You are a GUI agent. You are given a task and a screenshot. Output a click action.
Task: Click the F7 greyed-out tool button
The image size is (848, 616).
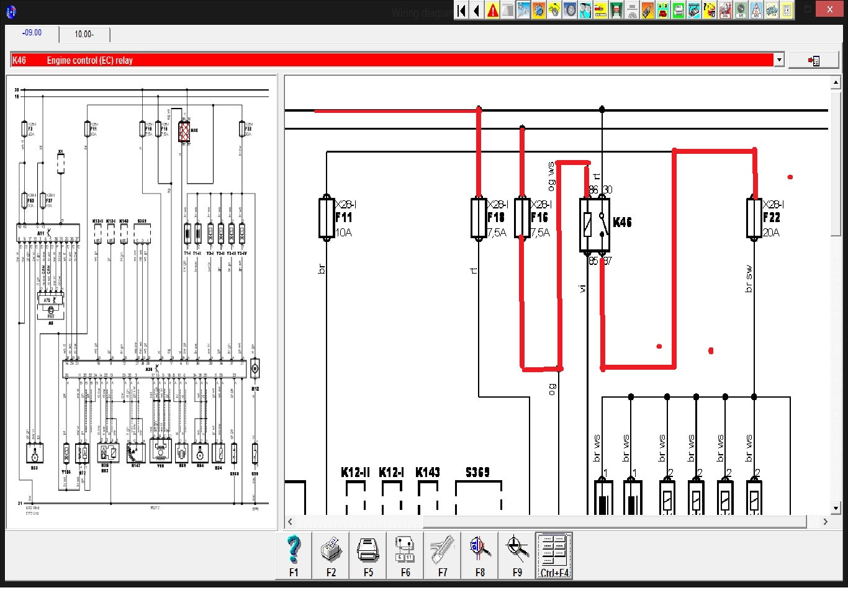pos(443,555)
